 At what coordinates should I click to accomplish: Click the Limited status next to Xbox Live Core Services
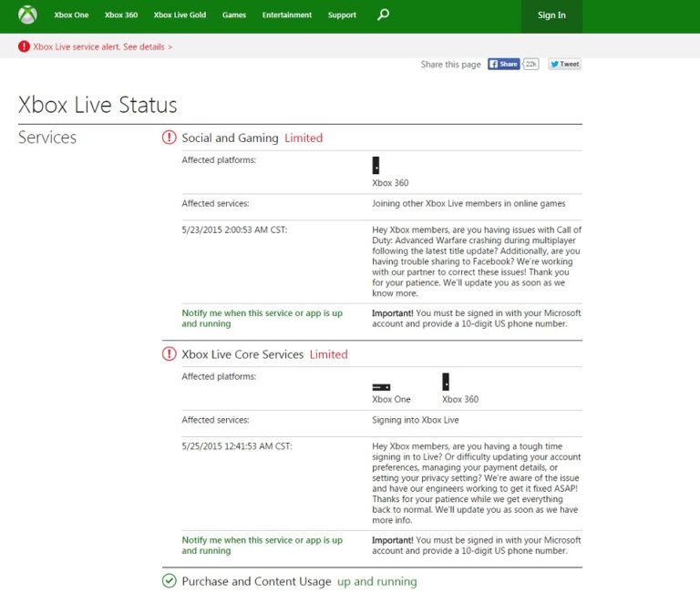coord(328,354)
